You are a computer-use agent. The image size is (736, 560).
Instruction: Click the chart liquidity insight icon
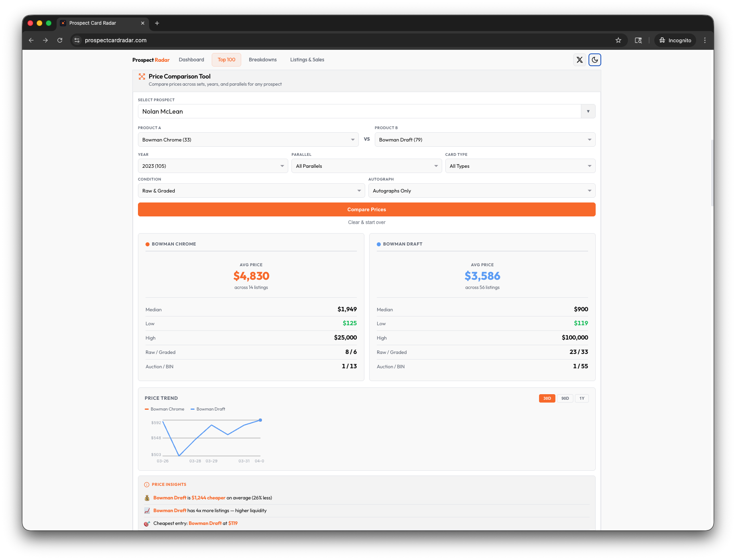click(x=147, y=511)
